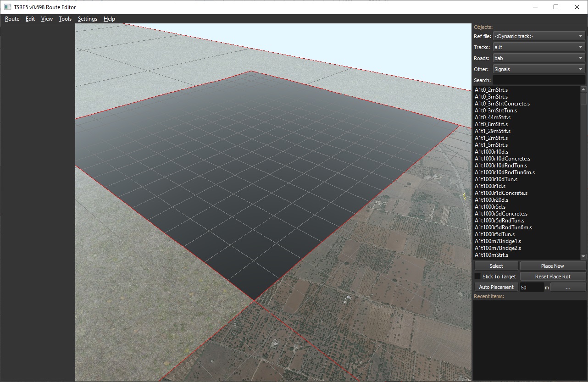Click the Select button

click(x=496, y=266)
